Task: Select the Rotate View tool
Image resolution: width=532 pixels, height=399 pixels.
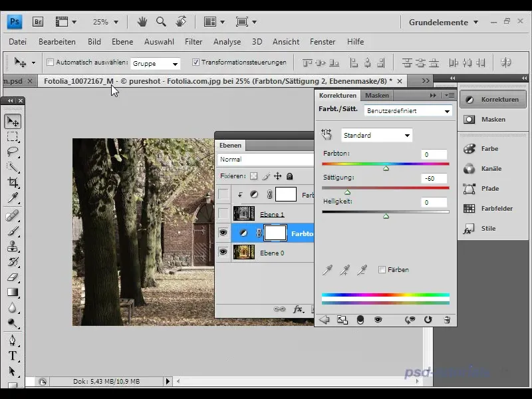Action: 181,22
